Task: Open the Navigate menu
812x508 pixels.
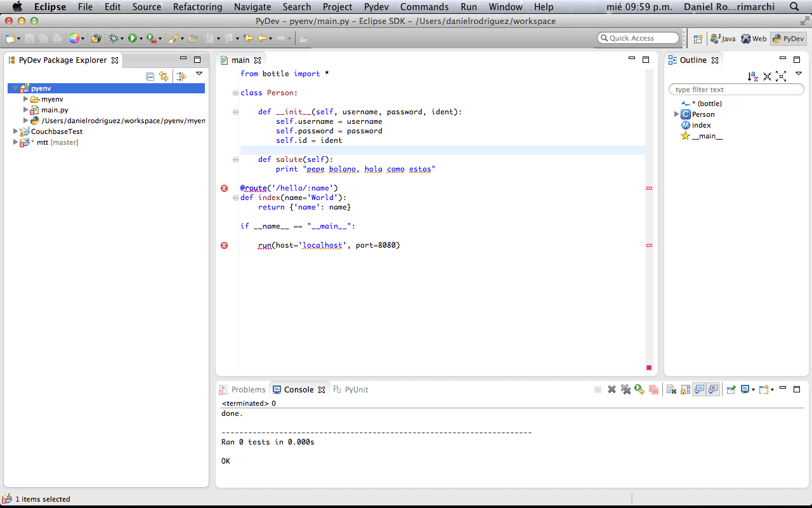Action: (x=252, y=7)
